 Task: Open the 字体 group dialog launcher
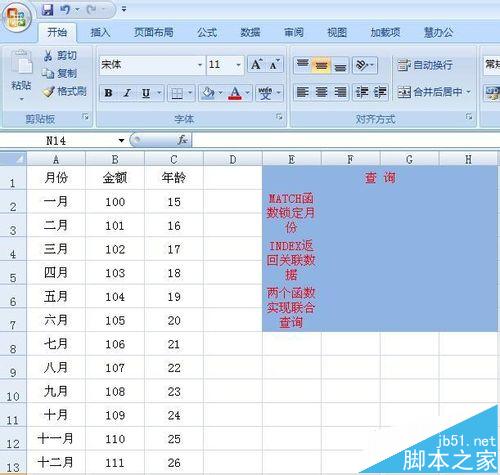(279, 116)
